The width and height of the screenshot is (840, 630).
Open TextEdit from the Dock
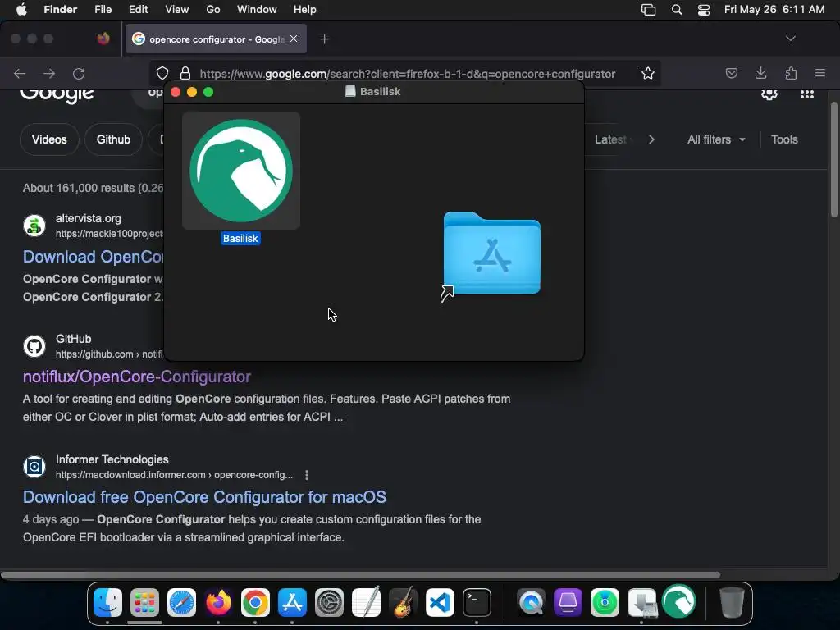tap(366, 603)
